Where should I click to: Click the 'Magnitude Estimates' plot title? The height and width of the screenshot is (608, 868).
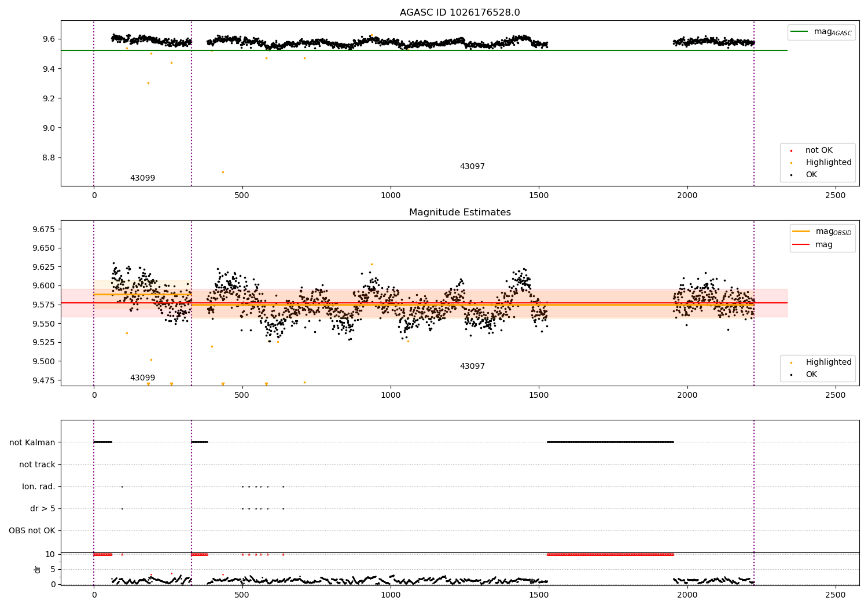[459, 213]
